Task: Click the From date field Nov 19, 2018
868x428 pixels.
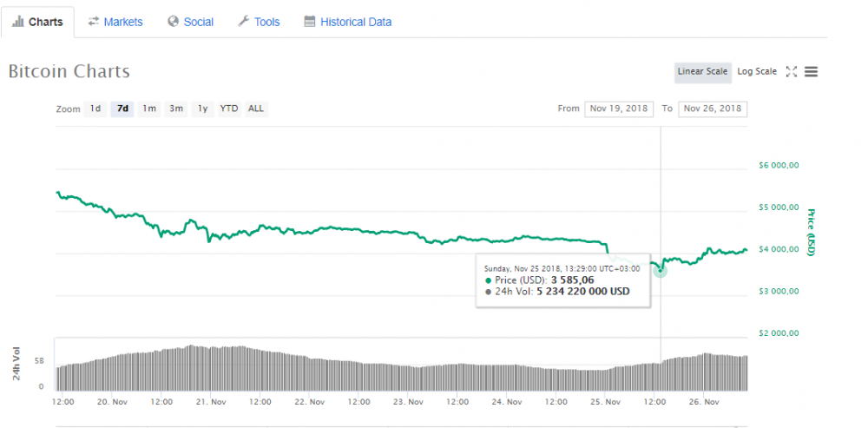Action: click(619, 109)
